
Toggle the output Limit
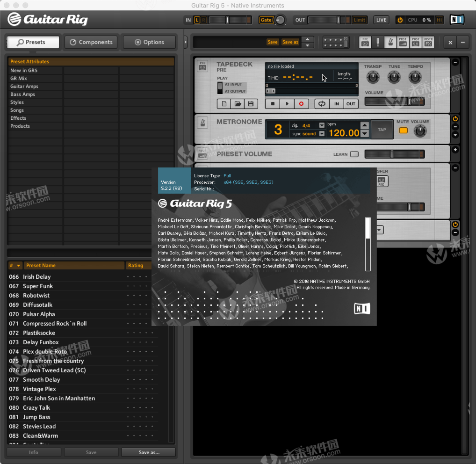point(360,20)
